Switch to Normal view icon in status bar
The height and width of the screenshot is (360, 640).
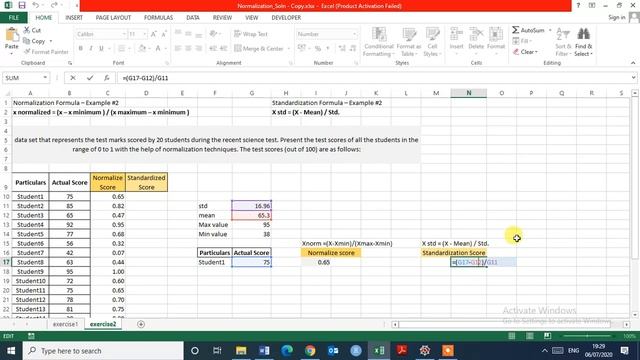click(x=511, y=336)
